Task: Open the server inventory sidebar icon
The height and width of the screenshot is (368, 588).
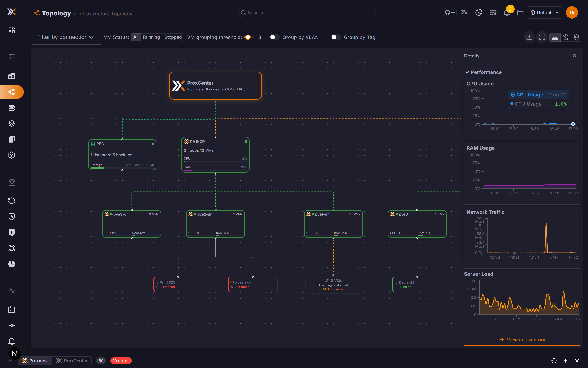Action: coord(12,57)
